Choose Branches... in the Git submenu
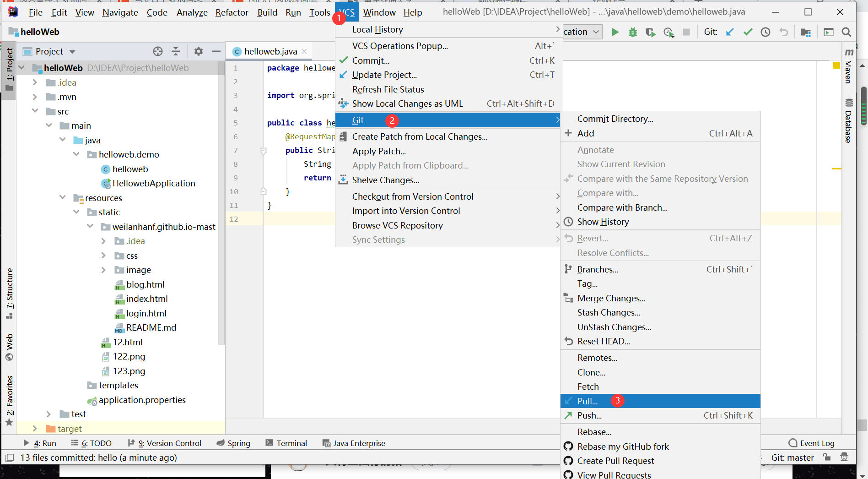The height and width of the screenshot is (479, 868). point(660,269)
